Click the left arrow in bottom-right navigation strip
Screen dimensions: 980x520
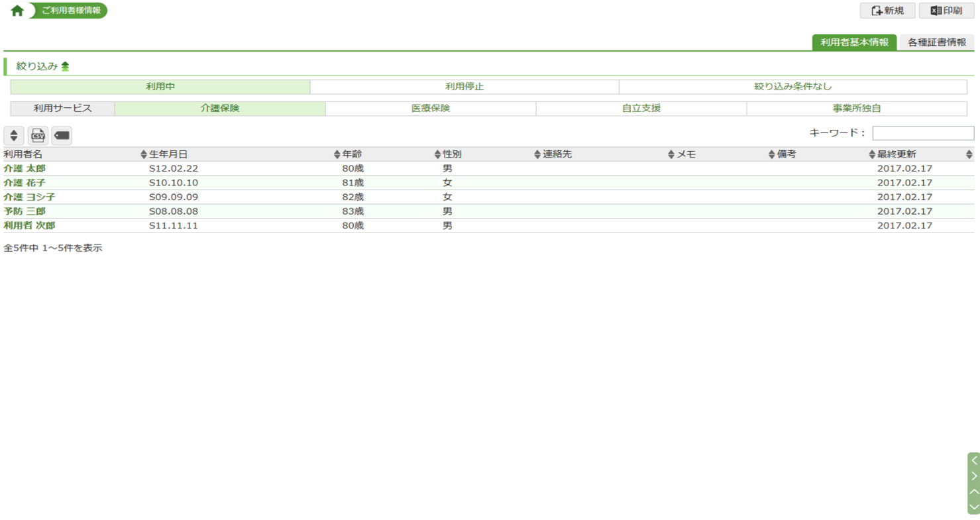click(x=973, y=460)
